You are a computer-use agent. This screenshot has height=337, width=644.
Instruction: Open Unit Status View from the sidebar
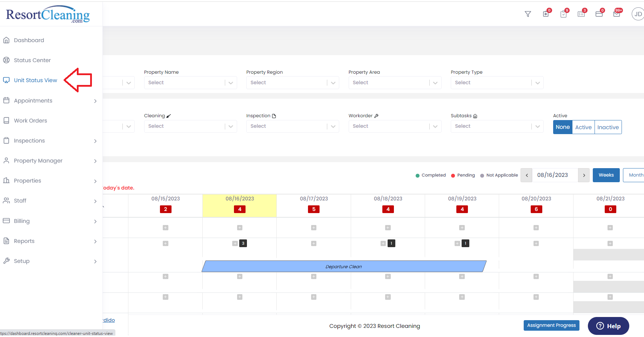35,80
